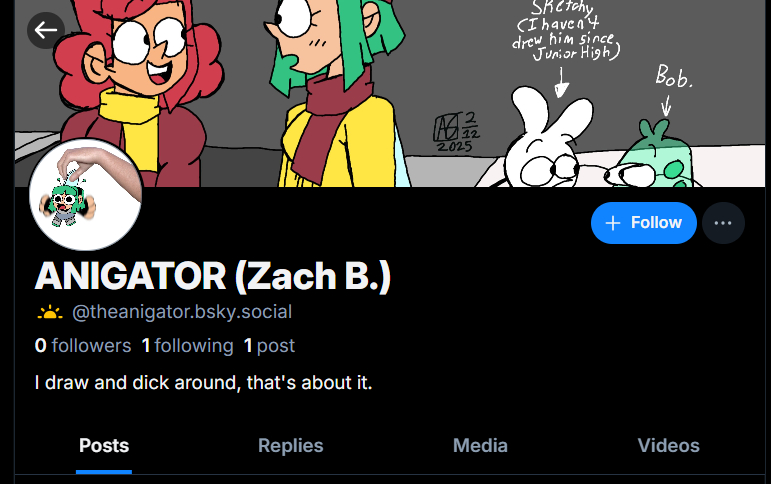Click the 1 post count
This screenshot has height=484, width=771.
[x=269, y=346]
